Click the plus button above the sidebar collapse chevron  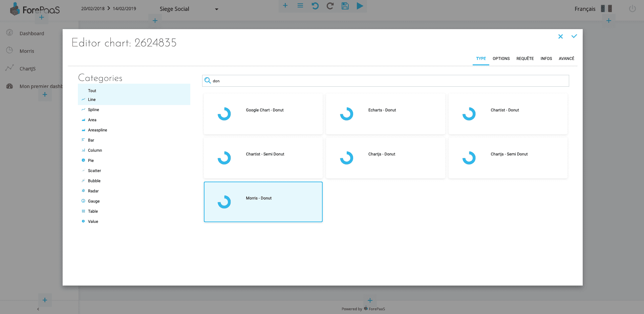point(45,300)
